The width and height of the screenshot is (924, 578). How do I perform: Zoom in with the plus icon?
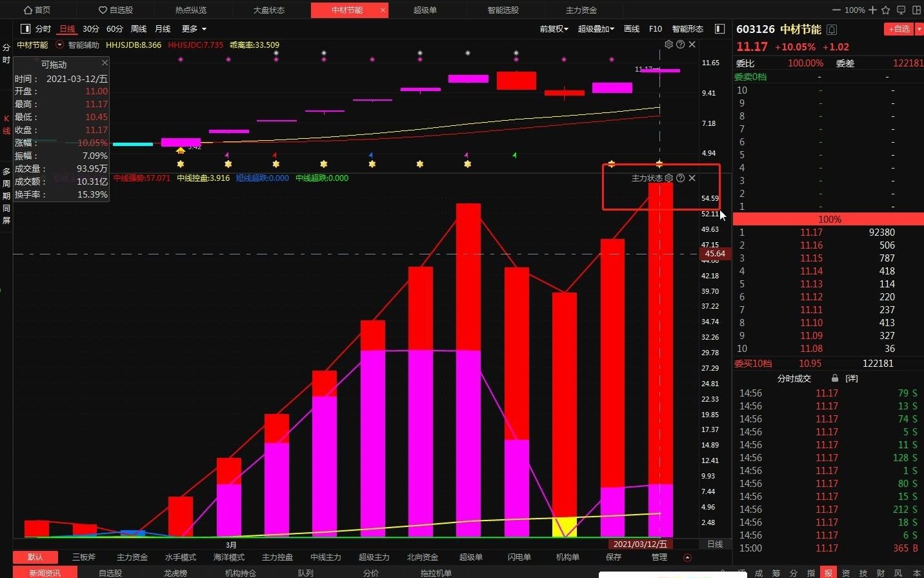coord(873,10)
